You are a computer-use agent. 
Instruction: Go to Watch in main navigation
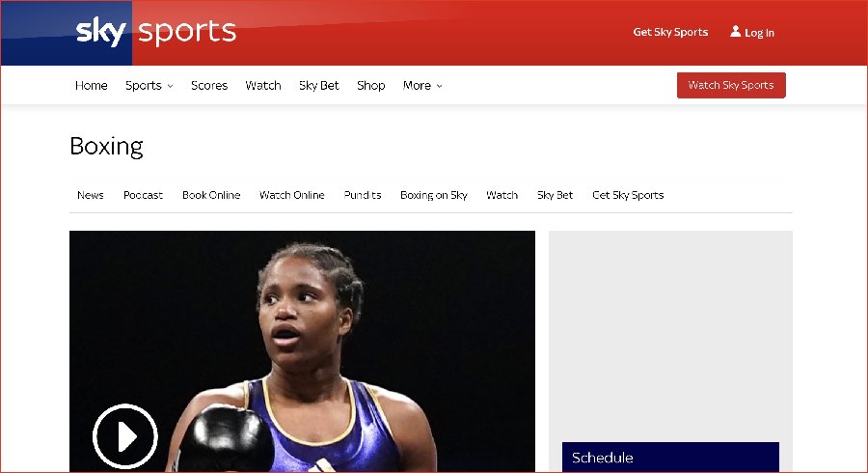(x=263, y=85)
